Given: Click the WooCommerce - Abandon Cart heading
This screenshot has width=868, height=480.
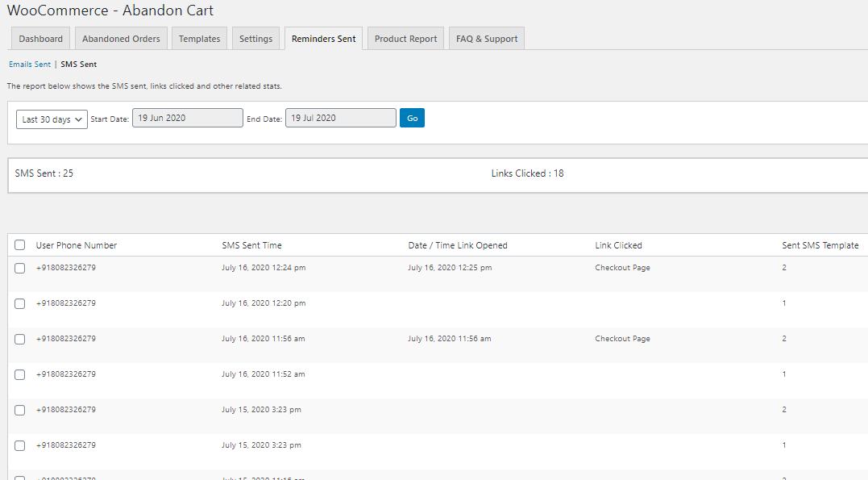Looking at the screenshot, I should [110, 10].
